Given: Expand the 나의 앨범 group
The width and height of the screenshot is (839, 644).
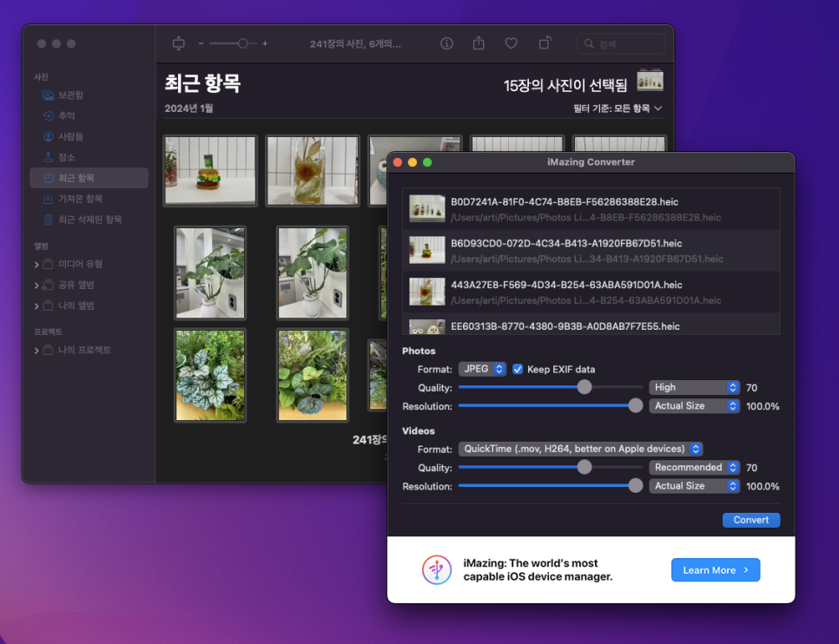Looking at the screenshot, I should pos(36,306).
